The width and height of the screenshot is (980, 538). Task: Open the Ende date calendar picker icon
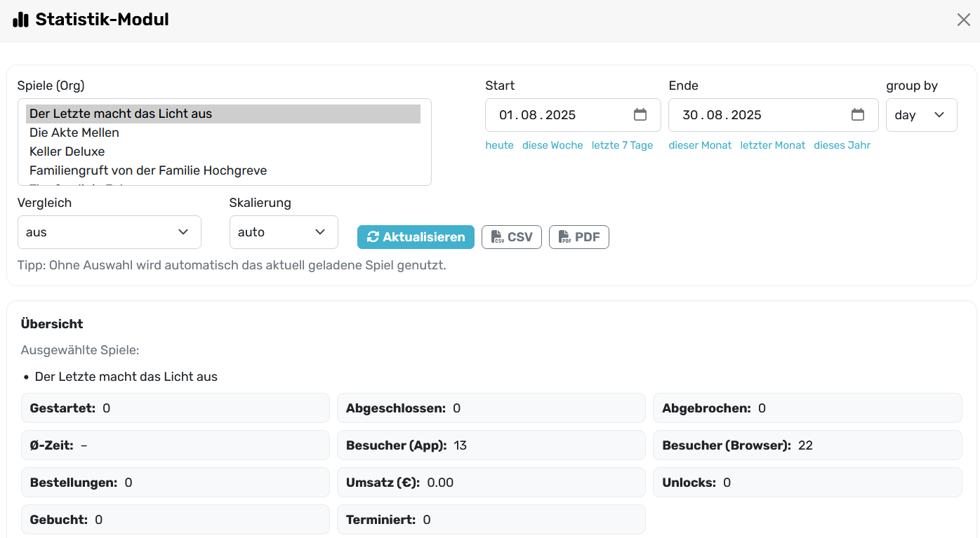click(x=857, y=114)
